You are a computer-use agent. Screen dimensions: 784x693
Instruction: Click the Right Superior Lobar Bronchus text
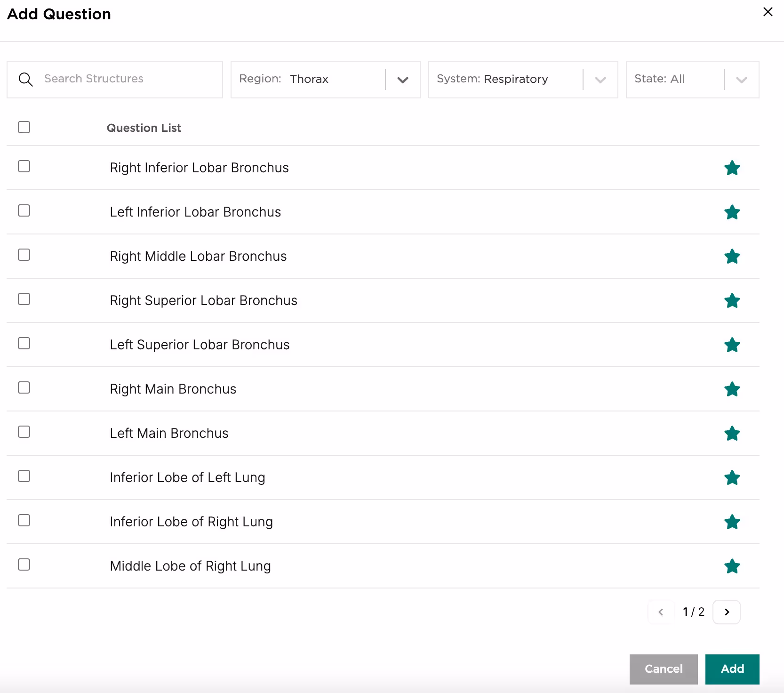(203, 301)
